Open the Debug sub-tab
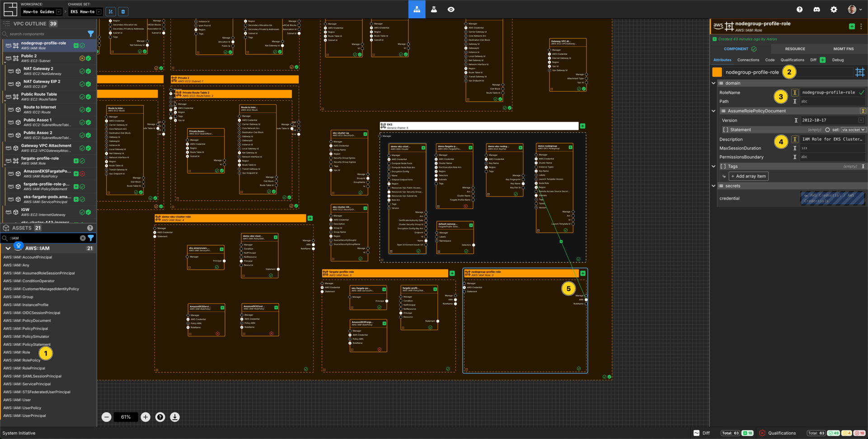The width and height of the screenshot is (868, 439). (x=838, y=60)
